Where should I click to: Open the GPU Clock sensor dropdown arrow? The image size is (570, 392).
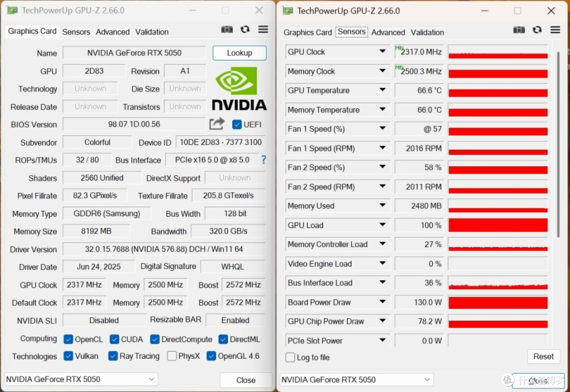tap(383, 51)
